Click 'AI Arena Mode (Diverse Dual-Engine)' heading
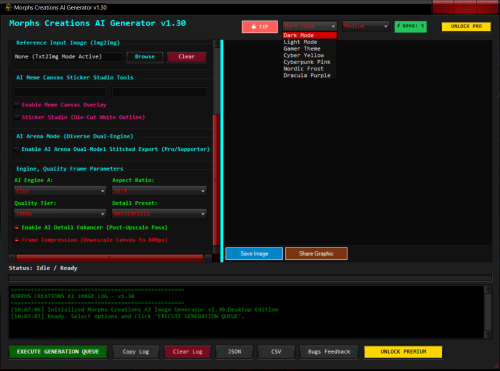 click(x=75, y=136)
